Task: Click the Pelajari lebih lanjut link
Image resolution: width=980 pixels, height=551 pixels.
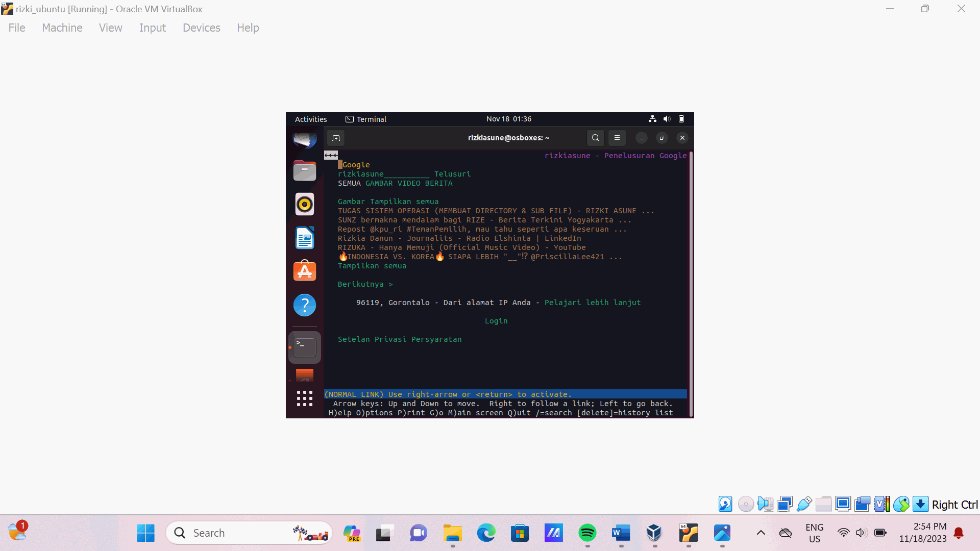Action: click(x=592, y=303)
